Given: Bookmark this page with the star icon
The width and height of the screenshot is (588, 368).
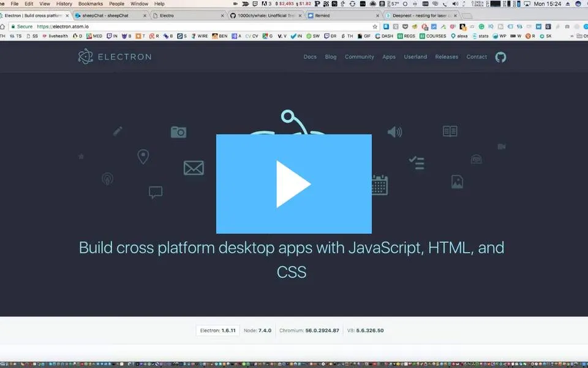Looking at the screenshot, I should [x=375, y=26].
